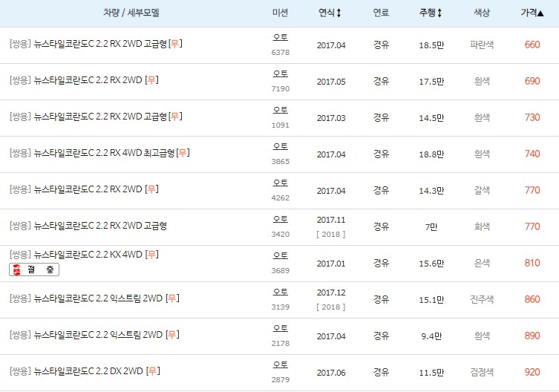The width and height of the screenshot is (559, 392).
Task: Click the 색상 column header
Action: pos(482,13)
